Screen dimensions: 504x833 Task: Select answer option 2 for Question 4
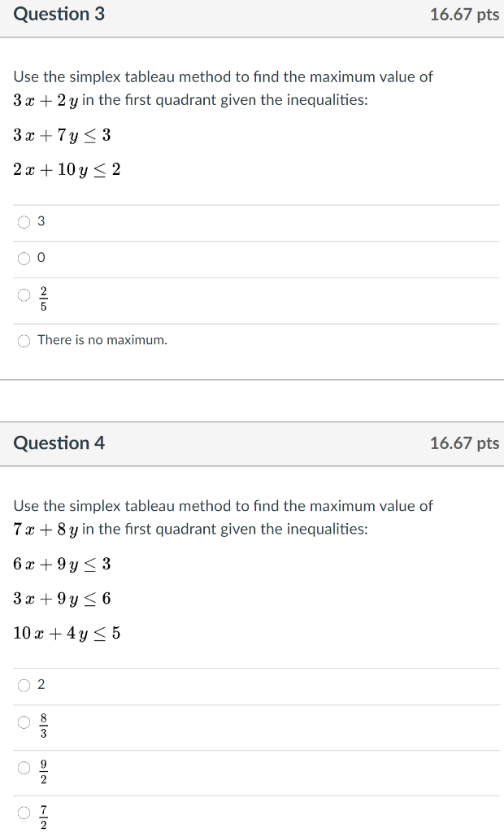pyautogui.click(x=24, y=685)
